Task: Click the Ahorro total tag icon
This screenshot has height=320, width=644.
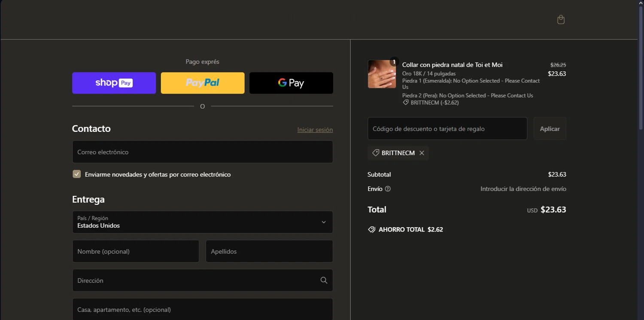Action: [x=372, y=230]
